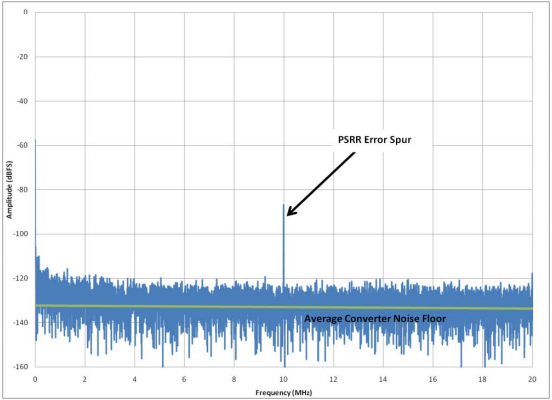552x400 pixels.
Task: Click the Amplitude (dBFS) axis title
Action: (10, 190)
